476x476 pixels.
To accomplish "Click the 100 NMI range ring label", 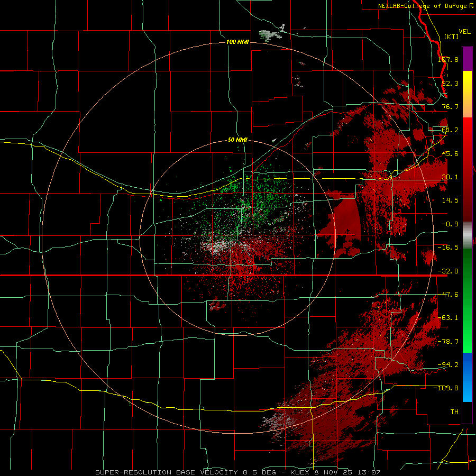I will tap(237, 42).
